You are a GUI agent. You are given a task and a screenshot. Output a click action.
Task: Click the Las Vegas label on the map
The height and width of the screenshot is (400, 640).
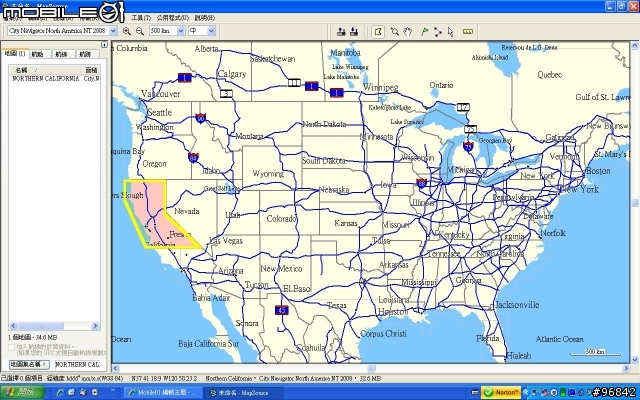pos(227,241)
